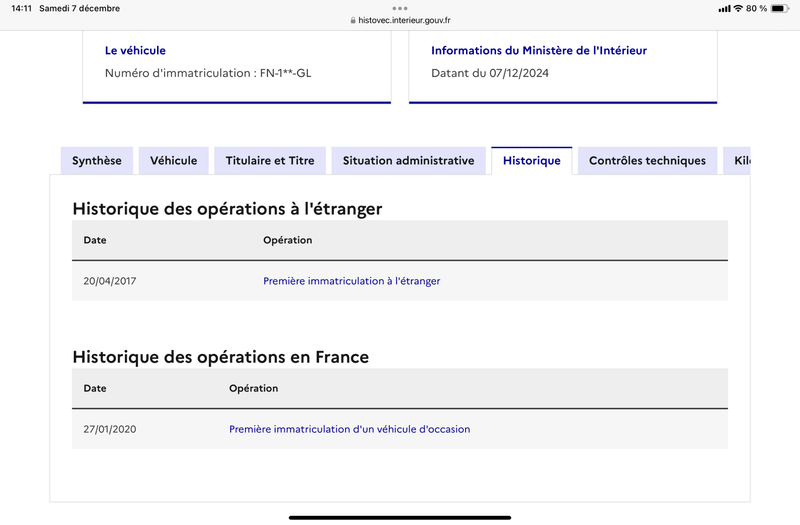
Task: Open the Titulaire et Titre tab
Action: (270, 161)
